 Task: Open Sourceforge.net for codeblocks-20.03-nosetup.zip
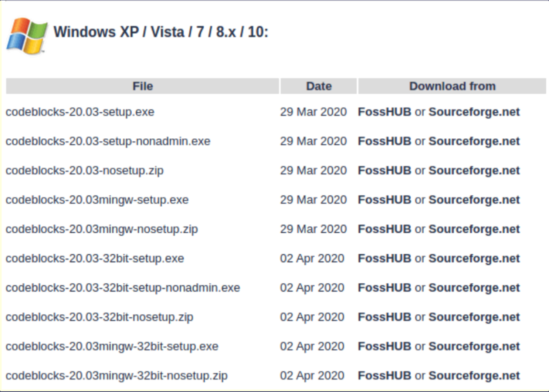click(474, 170)
